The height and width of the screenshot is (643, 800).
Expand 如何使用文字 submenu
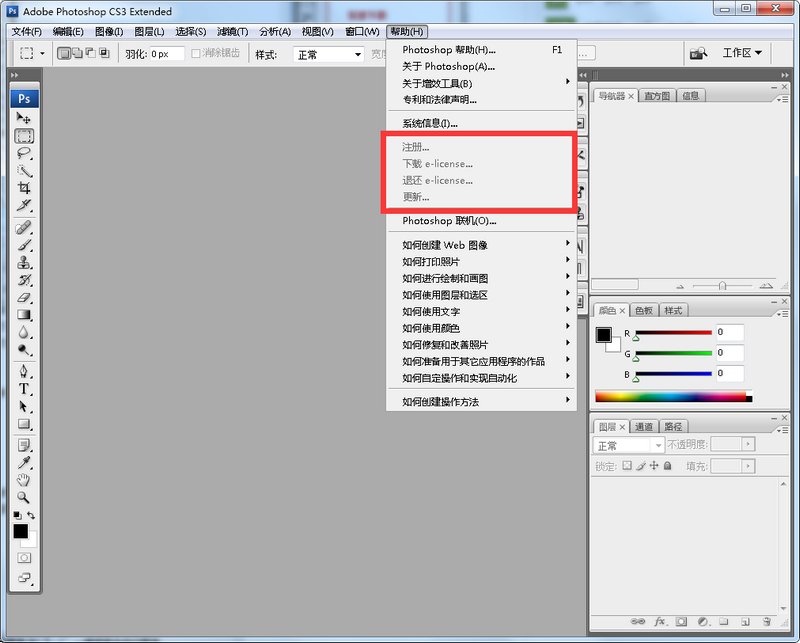pyautogui.click(x=482, y=311)
